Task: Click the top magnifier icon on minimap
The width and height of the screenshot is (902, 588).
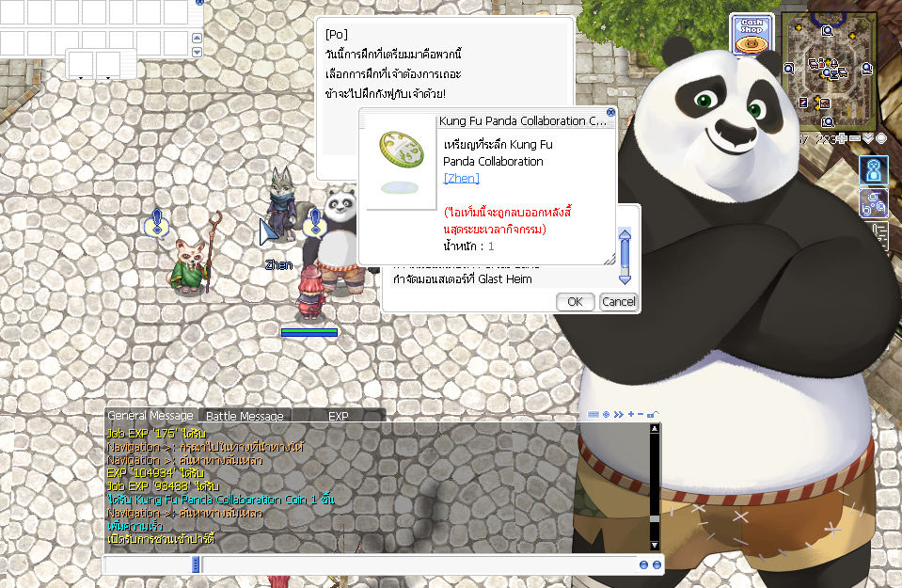Action: tap(827, 31)
